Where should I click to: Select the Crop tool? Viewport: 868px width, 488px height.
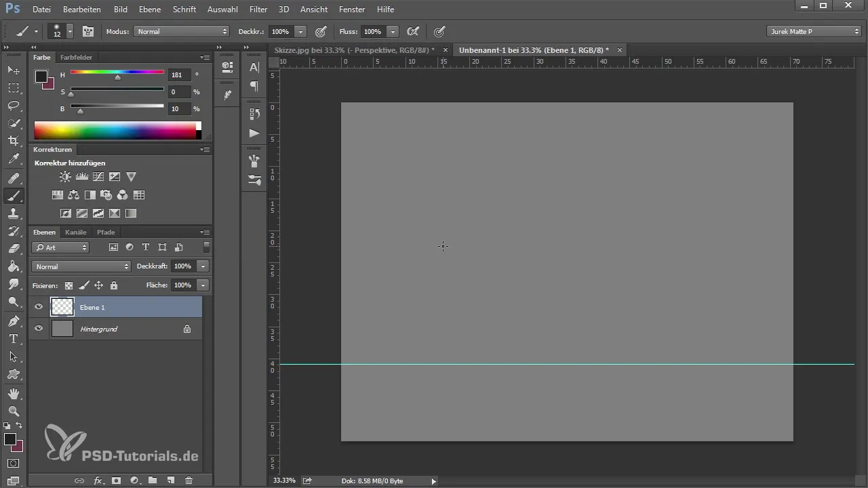14,141
